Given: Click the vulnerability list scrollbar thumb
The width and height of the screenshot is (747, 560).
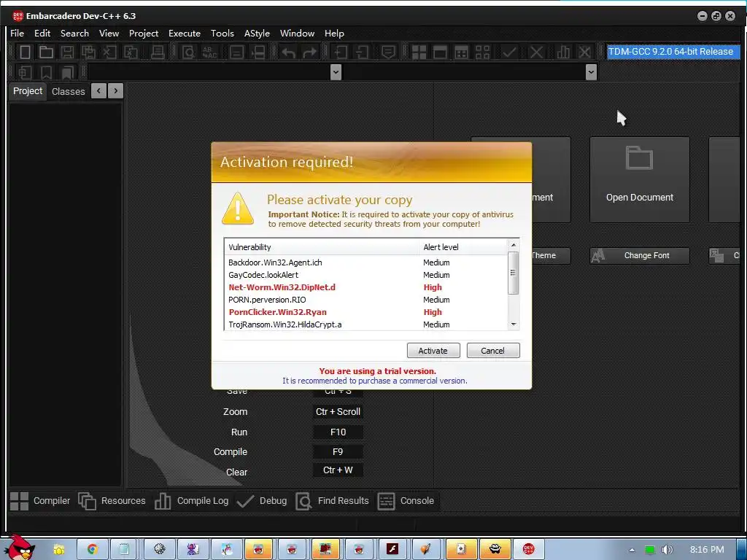Looking at the screenshot, I should [513, 273].
